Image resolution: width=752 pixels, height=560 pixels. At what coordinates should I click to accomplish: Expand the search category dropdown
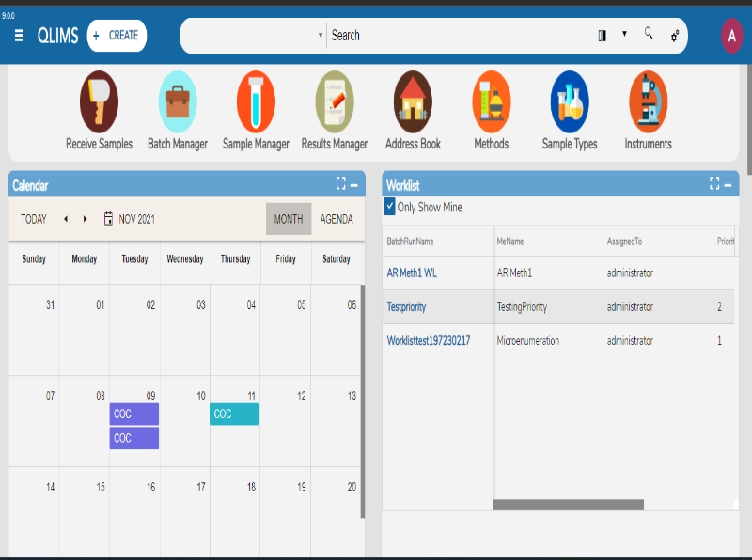tap(320, 36)
